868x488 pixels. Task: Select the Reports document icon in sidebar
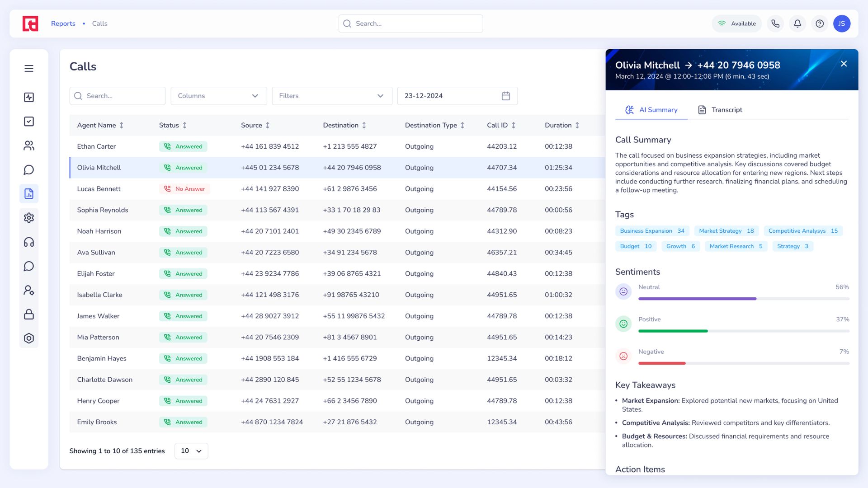[x=29, y=193]
